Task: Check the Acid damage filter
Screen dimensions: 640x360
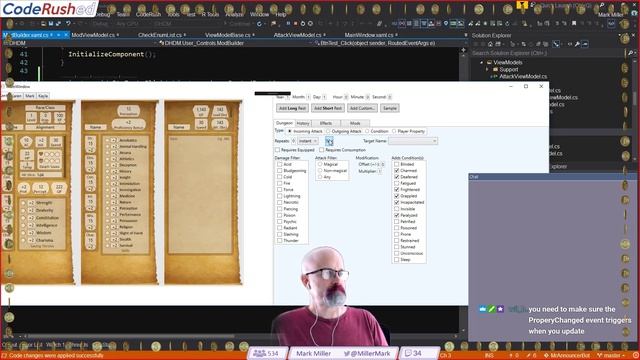Action: click(280, 164)
